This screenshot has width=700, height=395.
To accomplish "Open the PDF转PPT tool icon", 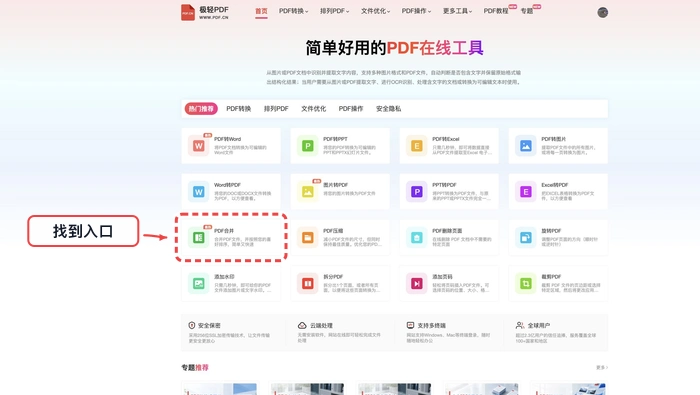I will [x=308, y=146].
